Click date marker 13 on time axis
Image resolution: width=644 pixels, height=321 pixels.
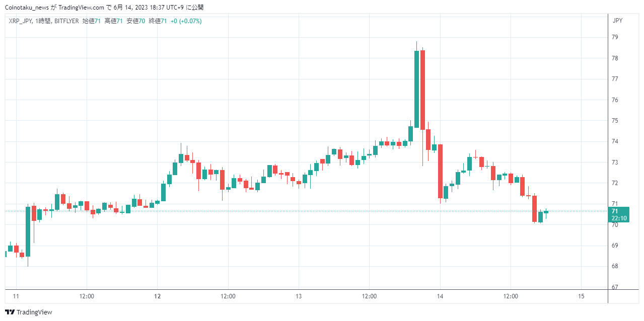[299, 296]
